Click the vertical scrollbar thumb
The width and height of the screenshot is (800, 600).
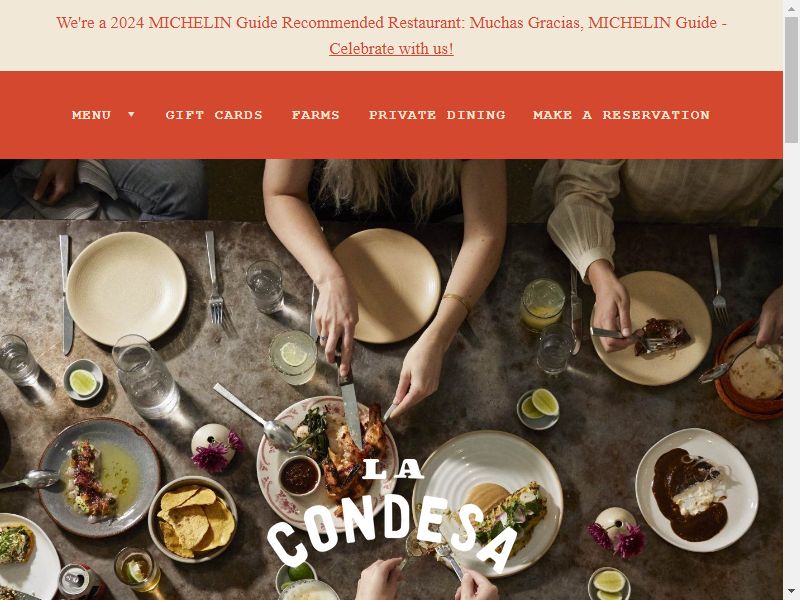click(791, 80)
